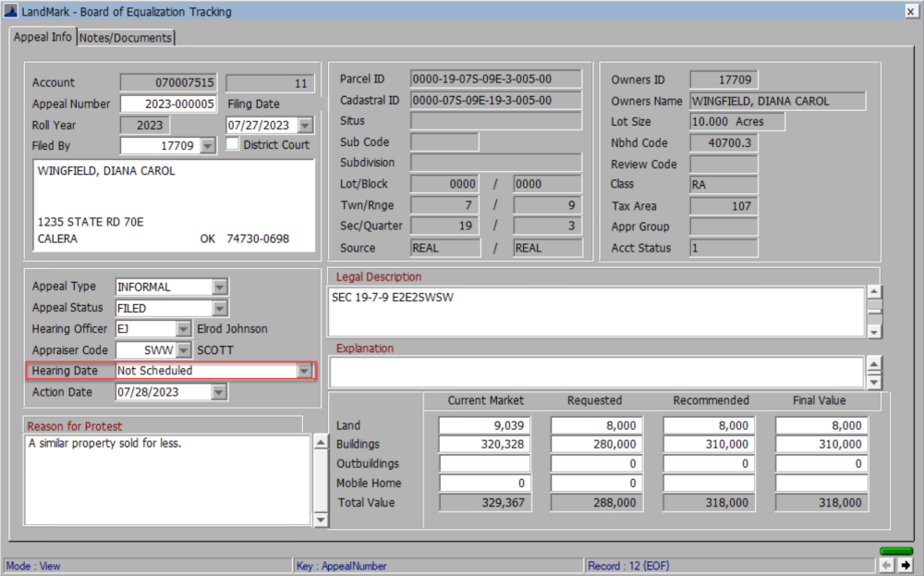Expand the Filing Date picker
The width and height of the screenshot is (924, 576).
pyautogui.click(x=305, y=125)
